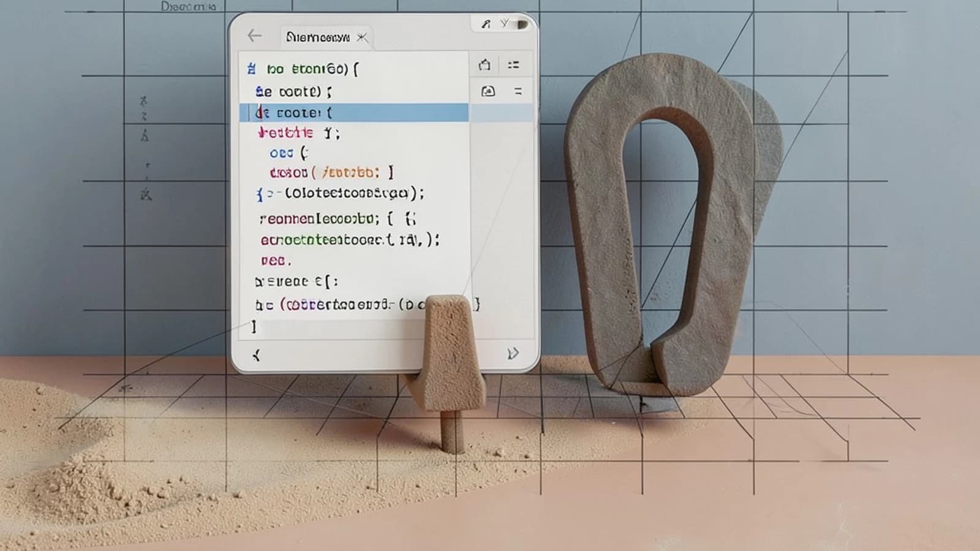Open the list icon beside the home icon
980x551 pixels.
(513, 64)
